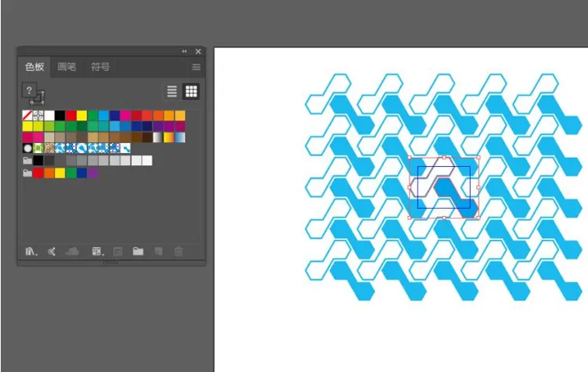Click the add to Creative Cloud library icon
588x372 pixels.
72,252
